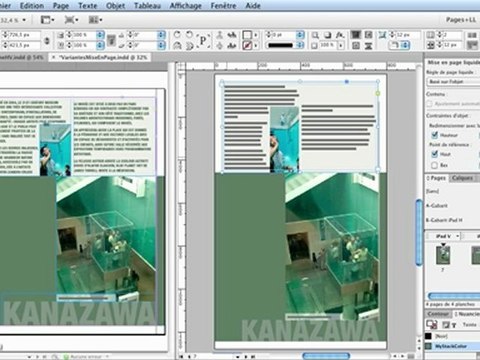Open the black stroke style dropdown

coord(300,45)
